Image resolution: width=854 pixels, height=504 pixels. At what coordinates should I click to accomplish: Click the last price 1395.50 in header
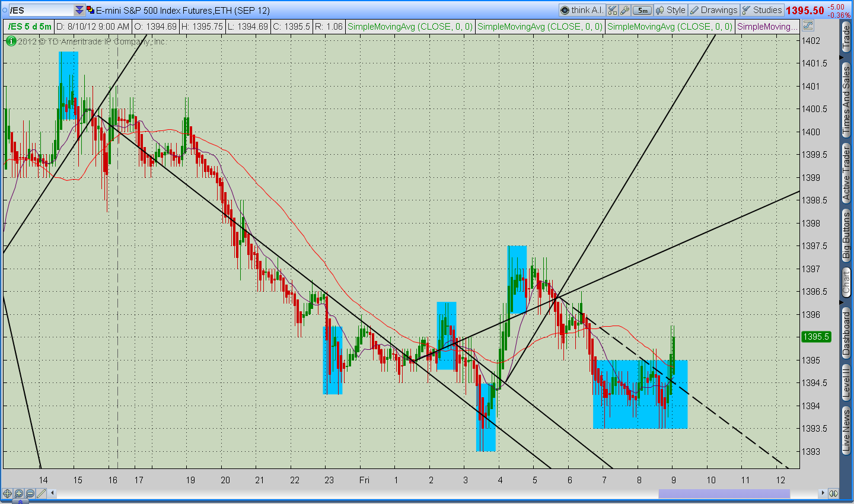pos(805,10)
